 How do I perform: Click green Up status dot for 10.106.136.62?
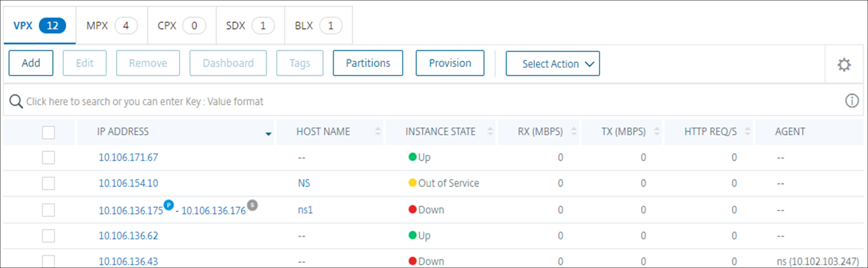(412, 235)
